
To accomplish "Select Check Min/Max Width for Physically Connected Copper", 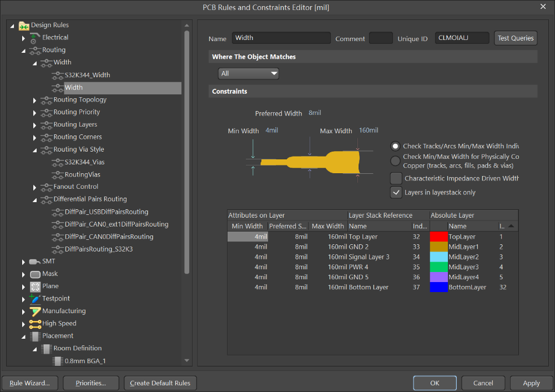I will [395, 161].
